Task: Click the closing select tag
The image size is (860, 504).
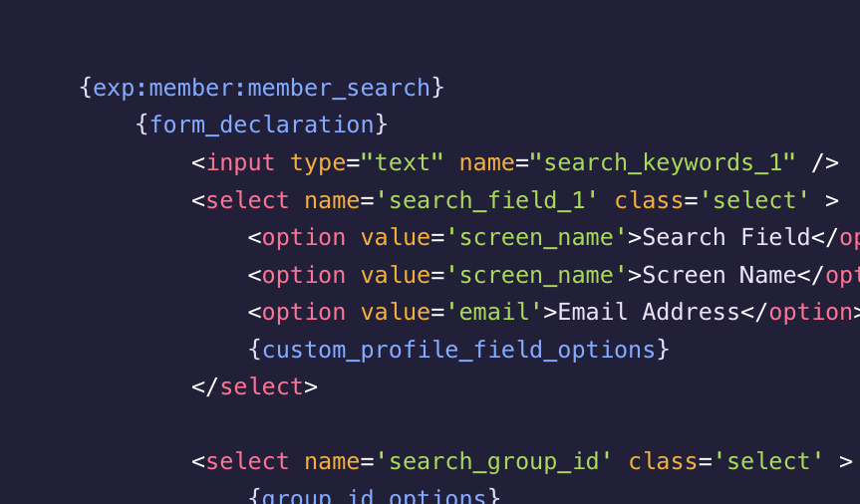Action: tap(254, 386)
